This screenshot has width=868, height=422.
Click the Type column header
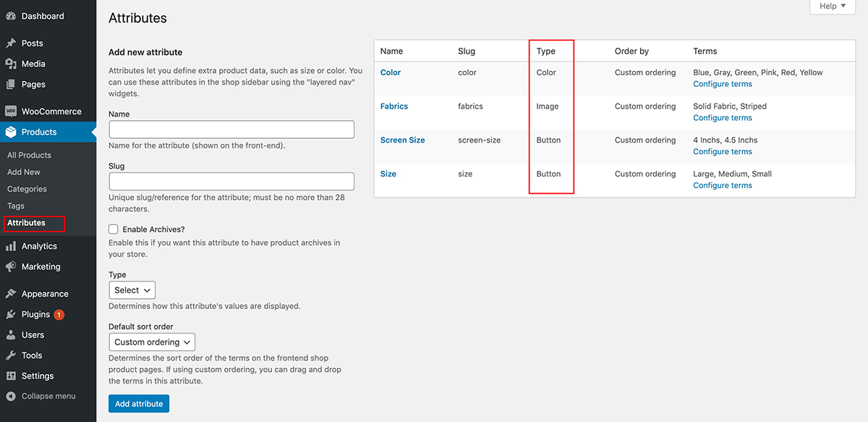point(546,51)
